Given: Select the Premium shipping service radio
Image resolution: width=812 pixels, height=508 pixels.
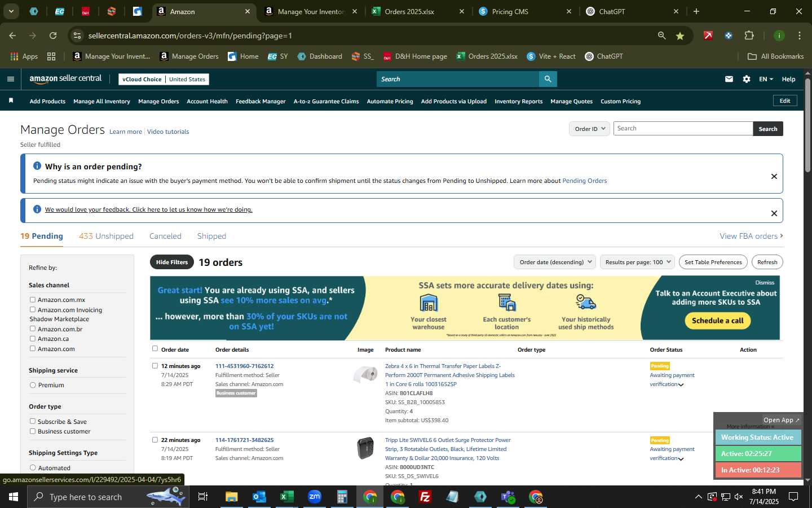Looking at the screenshot, I should [33, 385].
